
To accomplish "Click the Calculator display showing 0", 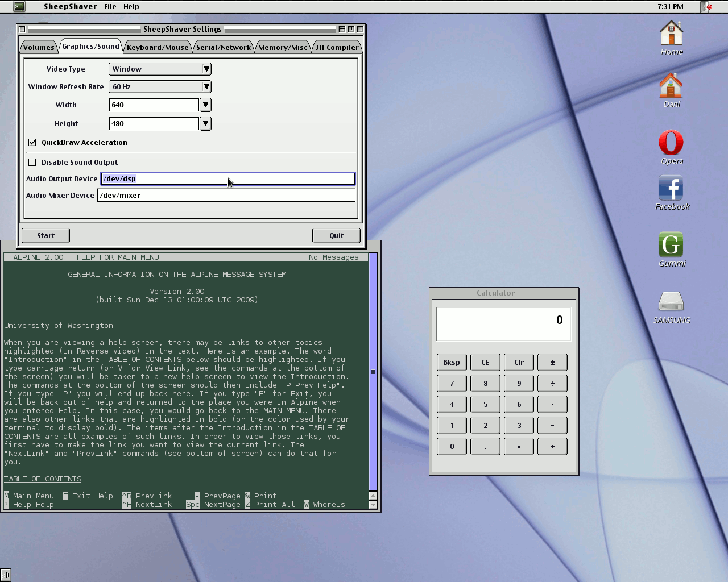I will (503, 324).
